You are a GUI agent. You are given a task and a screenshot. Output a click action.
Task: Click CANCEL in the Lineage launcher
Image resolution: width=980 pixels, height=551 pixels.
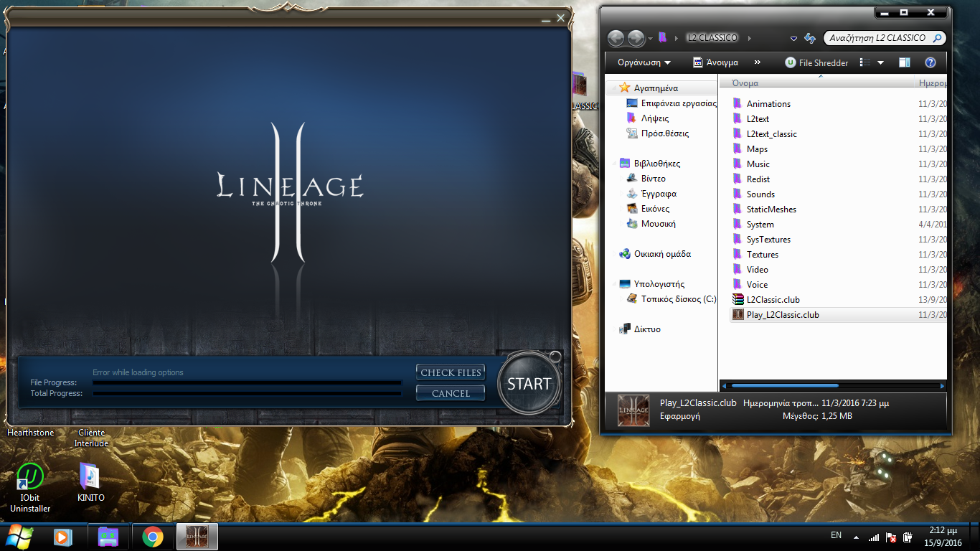[x=451, y=393]
